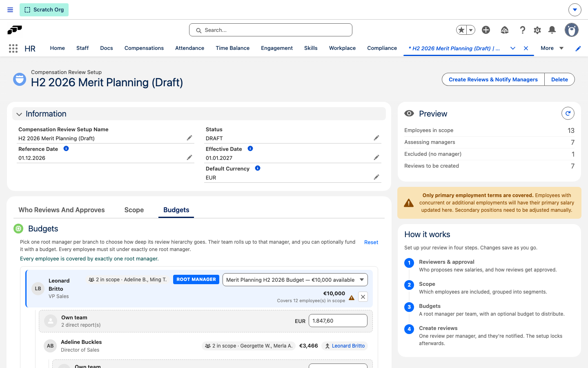This screenshot has width=588, height=368.
Task: Open the top-right circular dropdown arrow
Action: coord(575,10)
